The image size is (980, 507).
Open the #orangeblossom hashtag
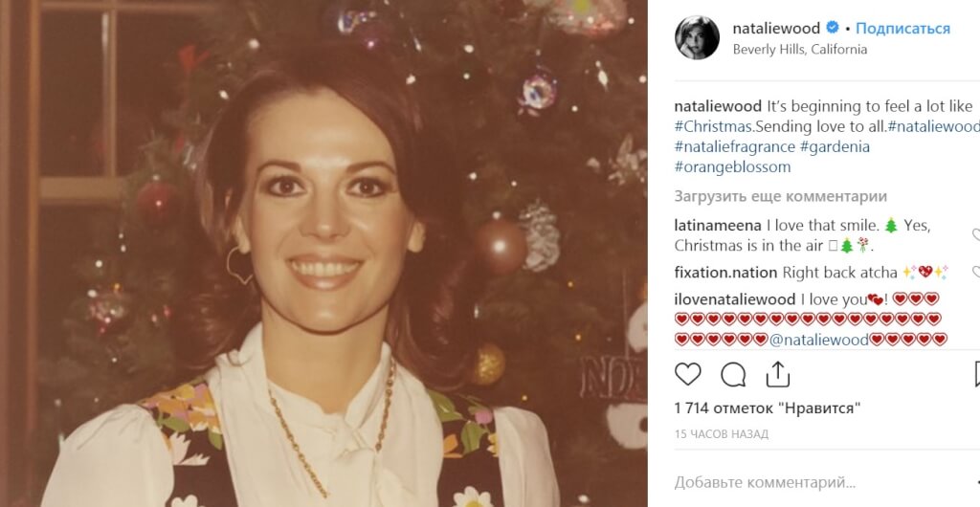coord(732,167)
